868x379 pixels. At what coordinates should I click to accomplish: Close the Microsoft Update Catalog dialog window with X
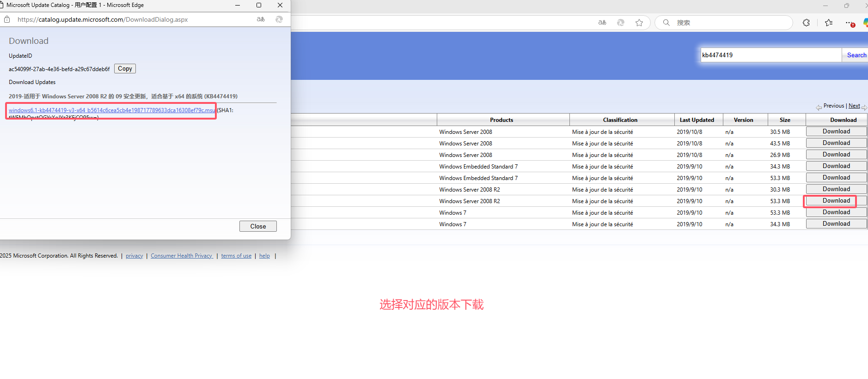[280, 5]
